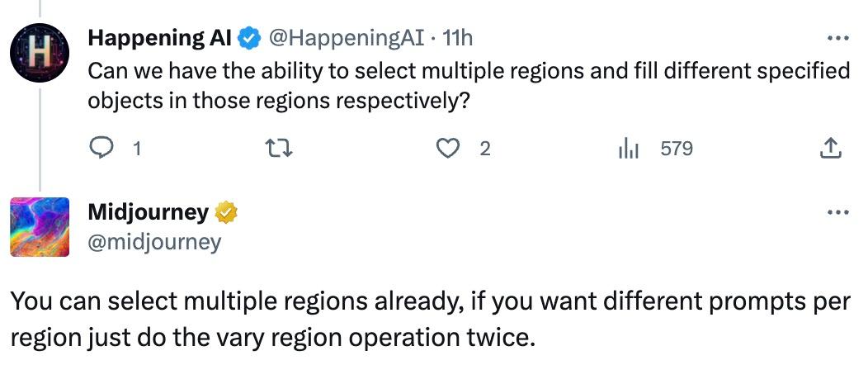Image resolution: width=868 pixels, height=365 pixels.
Task: Click the 579 views count
Action: tap(677, 149)
